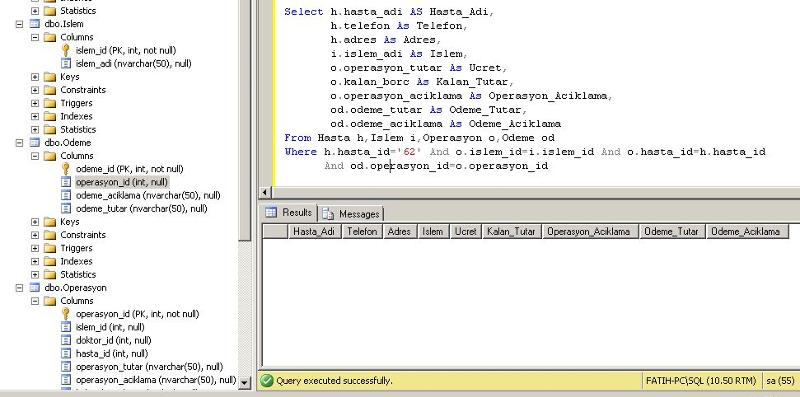
Task: Click the object explorer vertical scrollbar thumb
Action: 245,120
